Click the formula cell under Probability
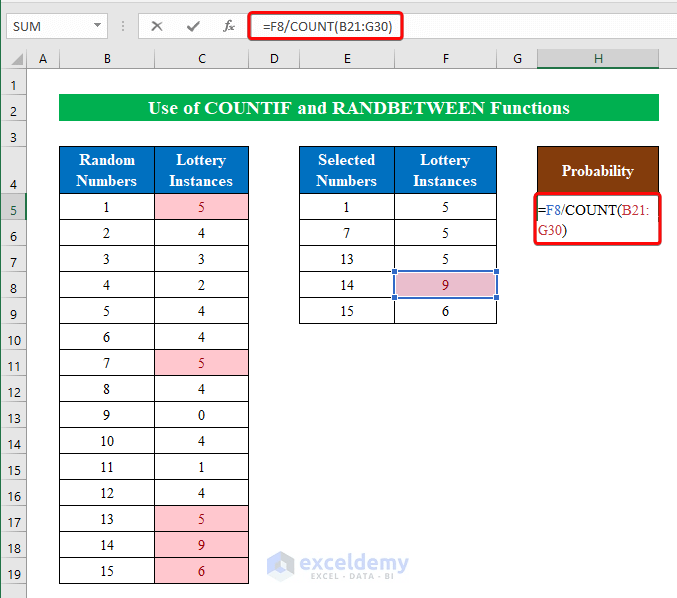Screen dimensions: 677x598 click(598, 219)
